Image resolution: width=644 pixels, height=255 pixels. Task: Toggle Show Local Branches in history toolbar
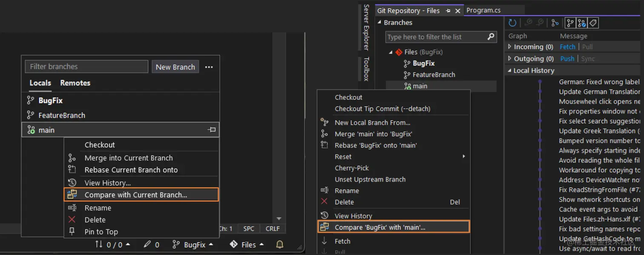570,23
